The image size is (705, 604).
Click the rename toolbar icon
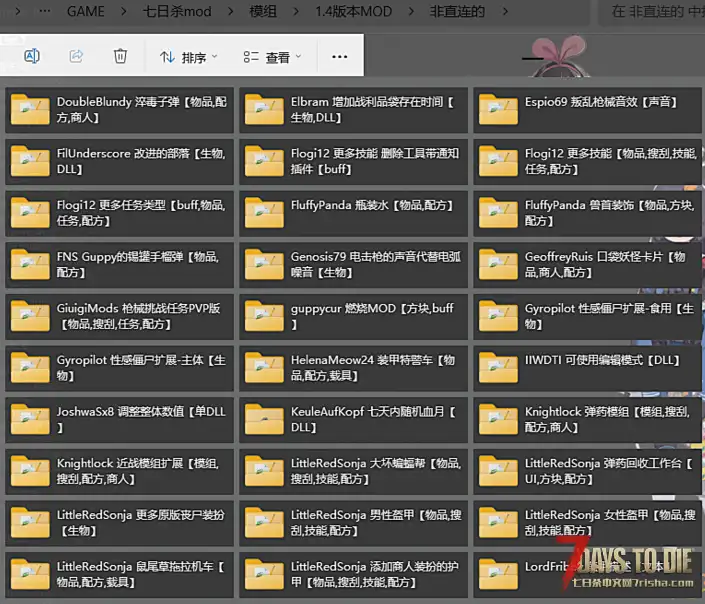coord(31,56)
